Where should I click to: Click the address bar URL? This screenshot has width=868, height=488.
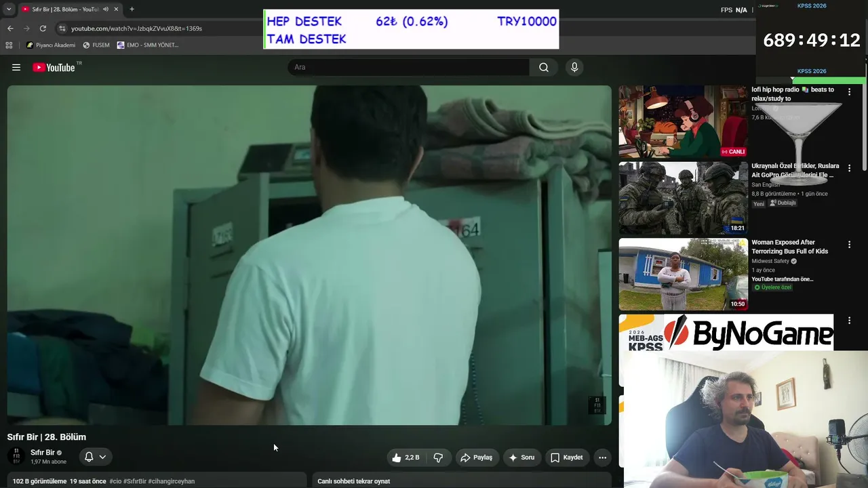pyautogui.click(x=136, y=28)
